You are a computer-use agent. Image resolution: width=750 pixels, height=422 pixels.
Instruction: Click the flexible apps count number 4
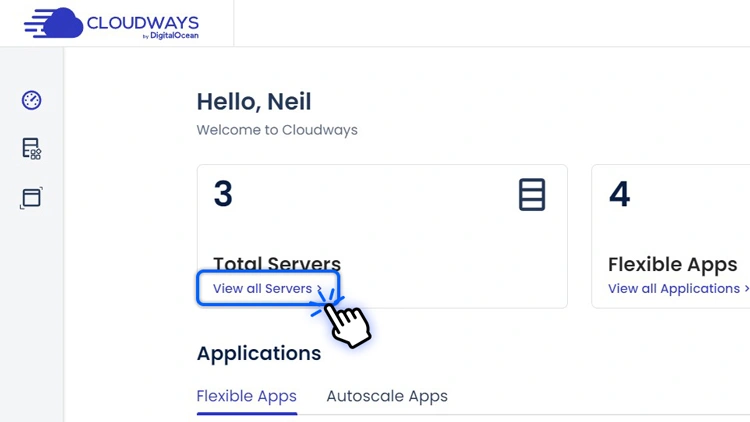tap(619, 194)
